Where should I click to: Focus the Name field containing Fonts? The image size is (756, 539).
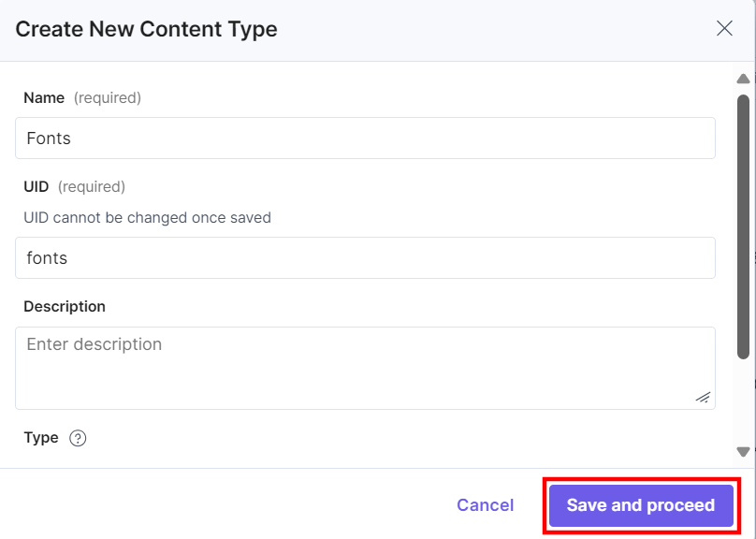[x=365, y=138]
